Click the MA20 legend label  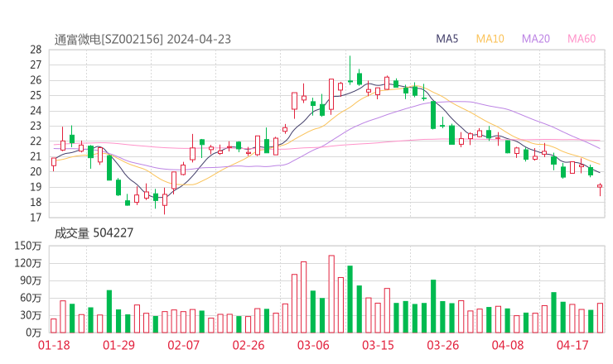point(536,39)
